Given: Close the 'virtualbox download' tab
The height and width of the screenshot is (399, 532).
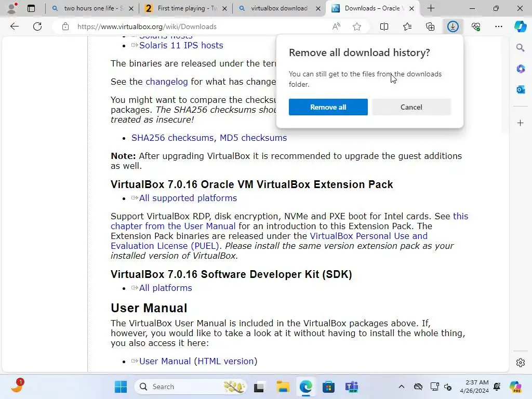Looking at the screenshot, I should coord(318,8).
